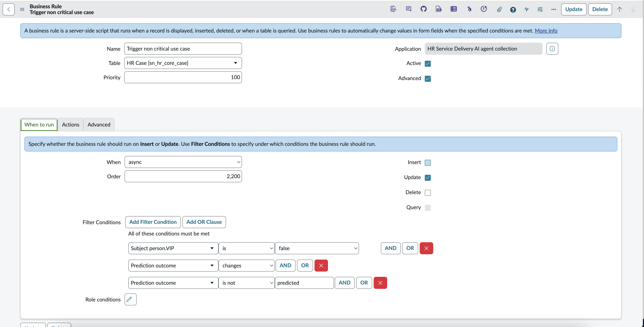The image size is (644, 327).
Task: Go to previous record with up arrow
Action: click(x=620, y=9)
